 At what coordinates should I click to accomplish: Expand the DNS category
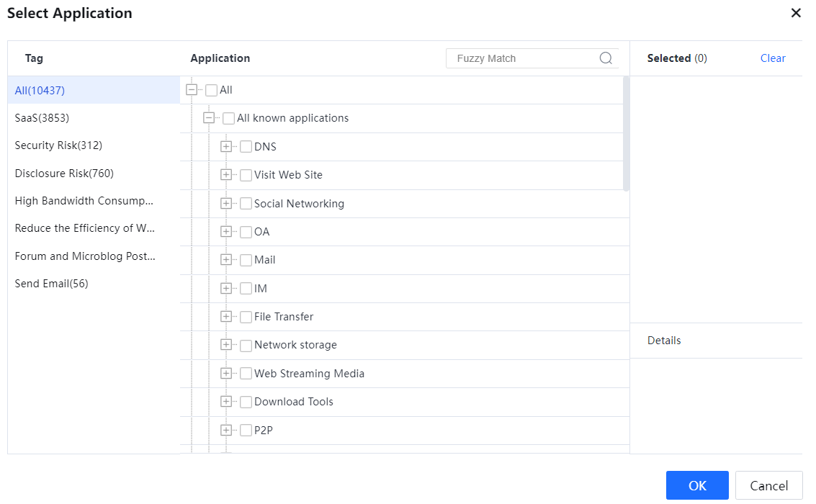tap(226, 147)
